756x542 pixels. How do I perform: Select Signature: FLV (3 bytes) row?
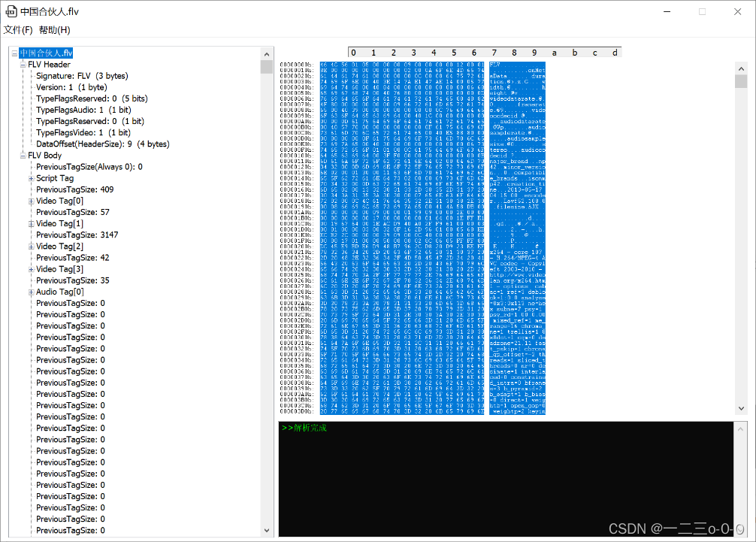click(x=82, y=76)
